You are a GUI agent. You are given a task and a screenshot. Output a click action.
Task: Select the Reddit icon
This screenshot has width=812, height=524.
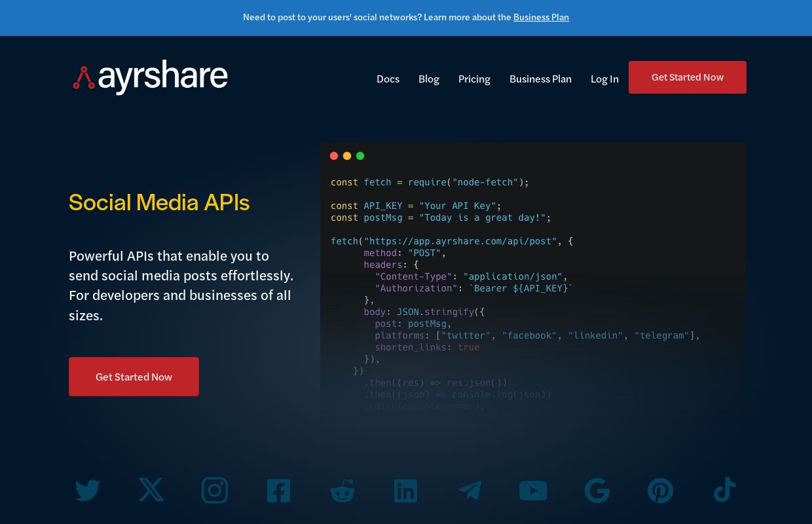point(342,491)
